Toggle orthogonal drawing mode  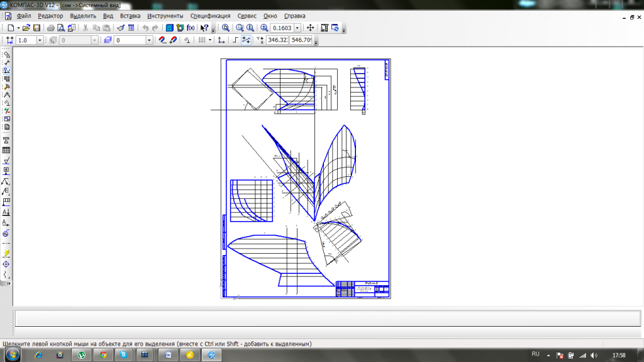[235, 40]
